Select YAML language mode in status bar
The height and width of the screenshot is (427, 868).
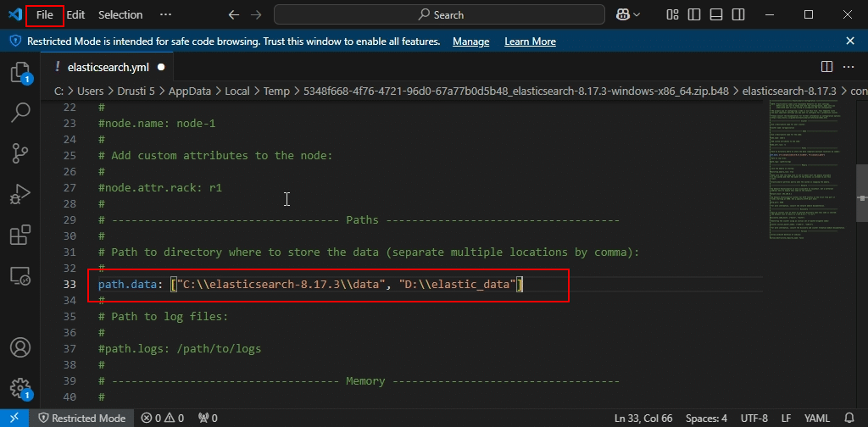coord(818,418)
